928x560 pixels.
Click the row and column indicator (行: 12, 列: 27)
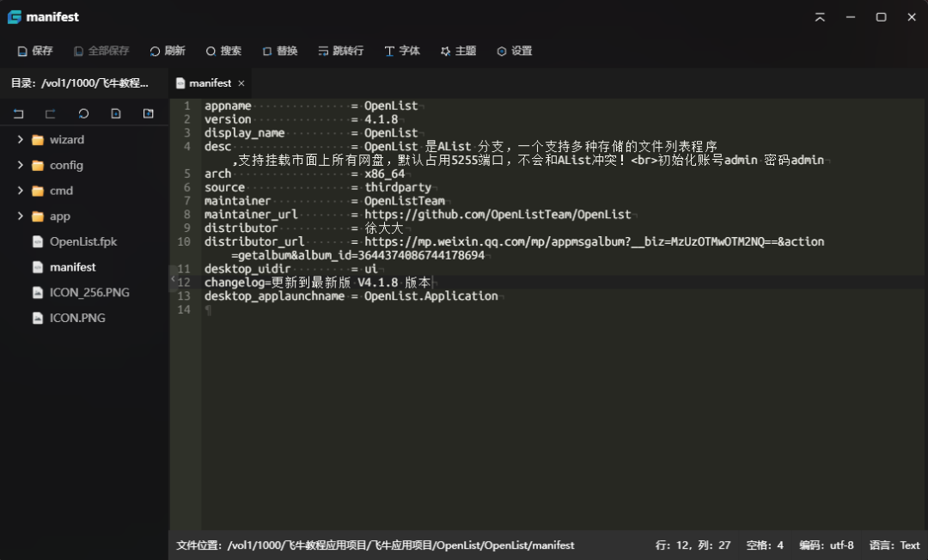[x=693, y=545]
